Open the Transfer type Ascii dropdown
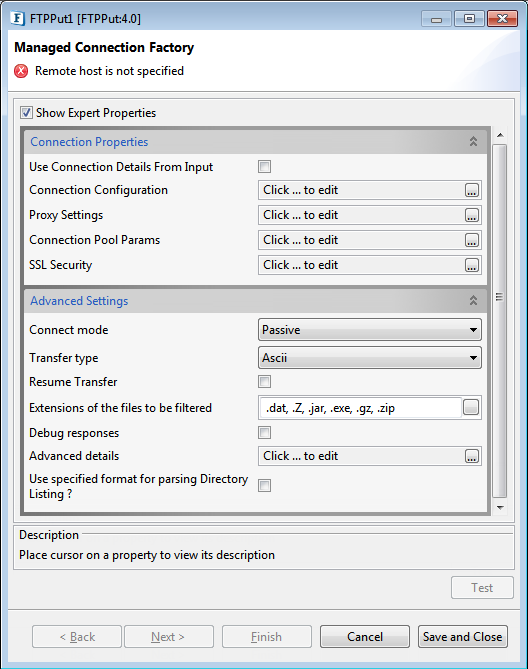 point(370,358)
